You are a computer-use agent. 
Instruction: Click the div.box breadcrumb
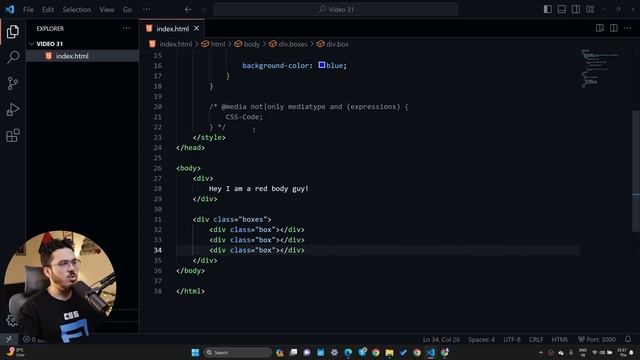pos(337,44)
